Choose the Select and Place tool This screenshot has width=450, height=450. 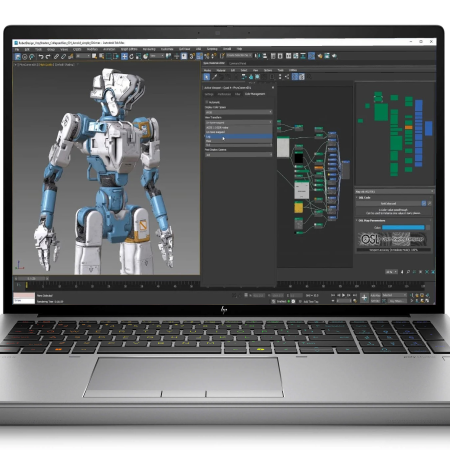[146, 56]
